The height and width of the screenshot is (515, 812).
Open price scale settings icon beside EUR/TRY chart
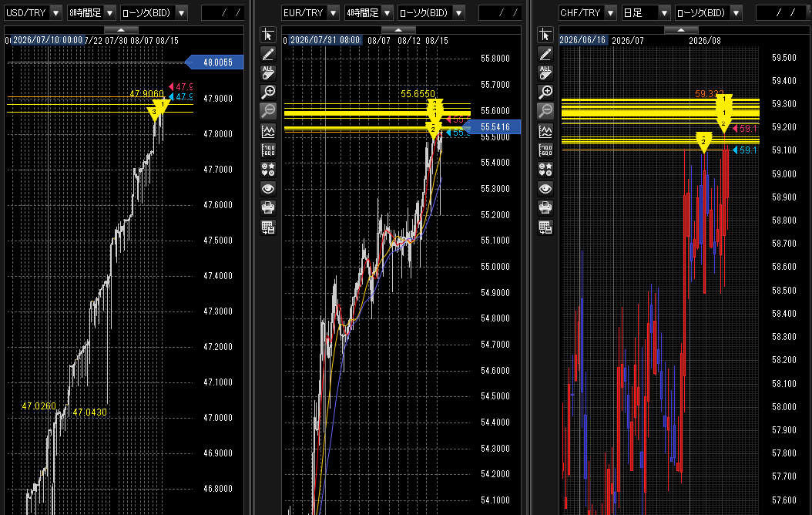point(268,150)
